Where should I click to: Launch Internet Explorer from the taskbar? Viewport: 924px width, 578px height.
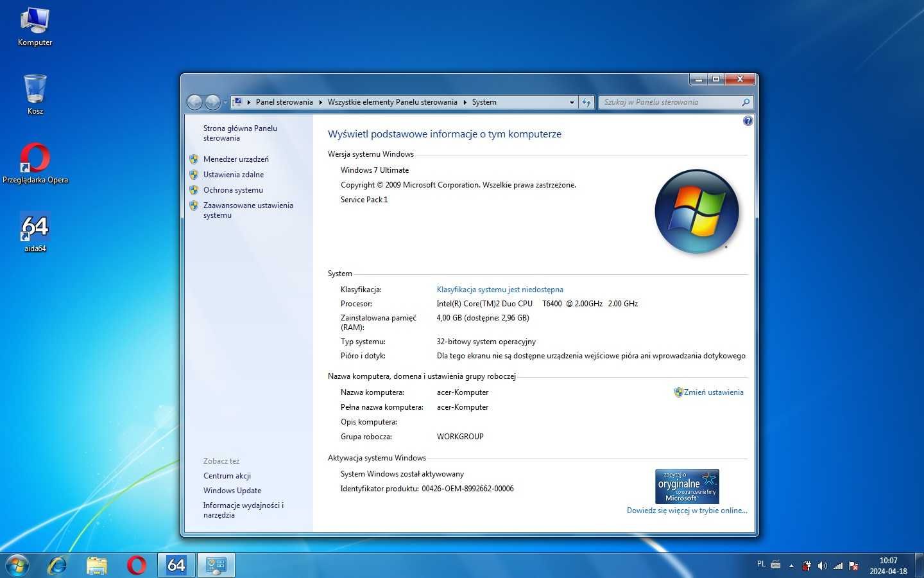pyautogui.click(x=58, y=565)
